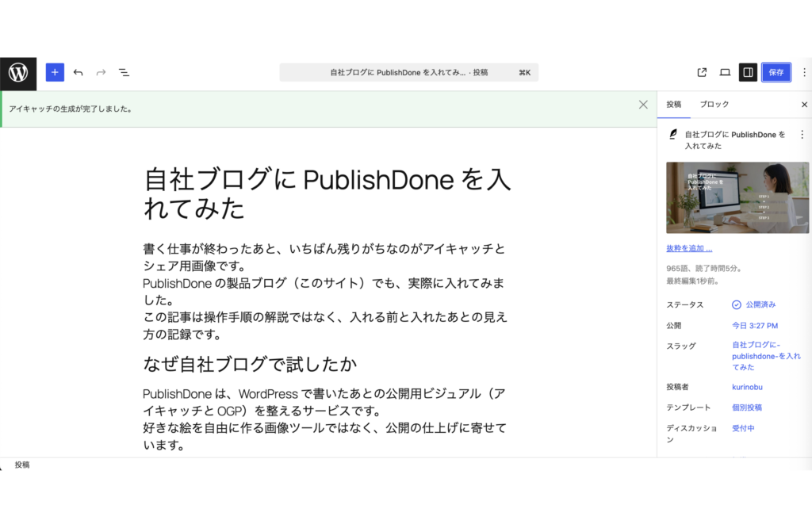Click the WordPress logo to exit editor

click(18, 73)
